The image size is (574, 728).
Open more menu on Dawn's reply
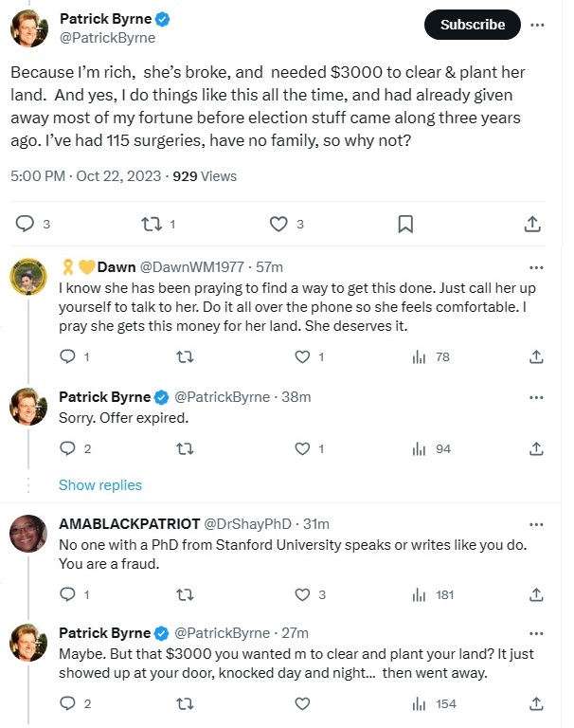[x=536, y=267]
